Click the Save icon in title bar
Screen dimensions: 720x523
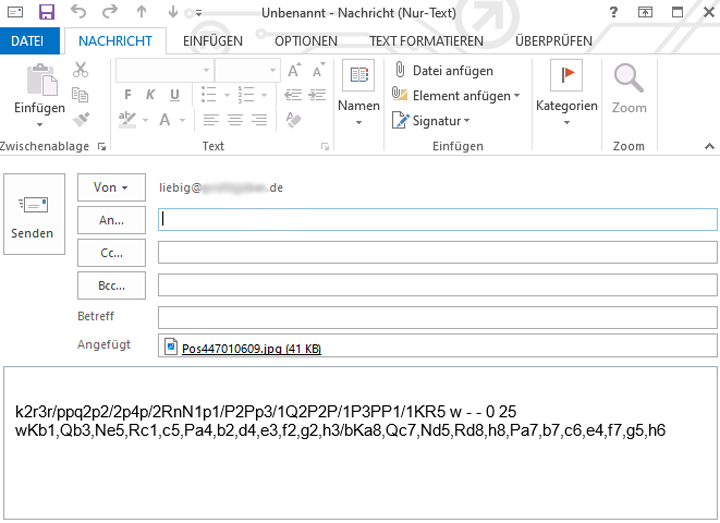click(x=46, y=12)
